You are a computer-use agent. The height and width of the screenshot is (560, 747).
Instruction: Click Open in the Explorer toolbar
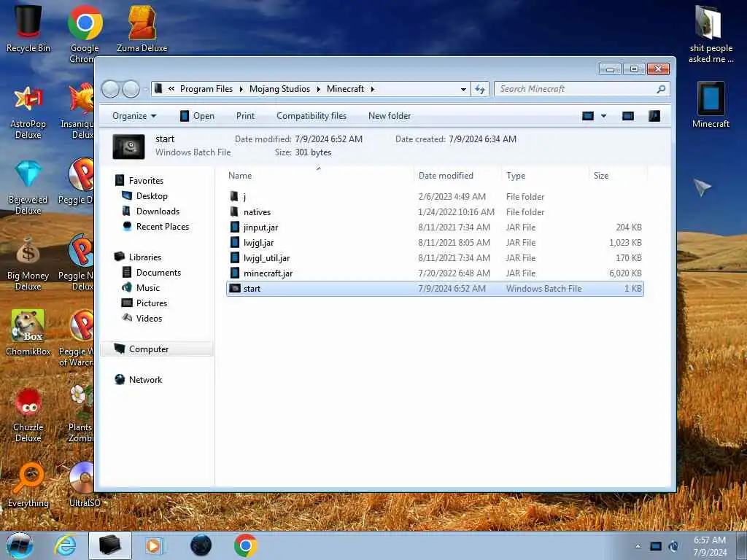coord(197,116)
